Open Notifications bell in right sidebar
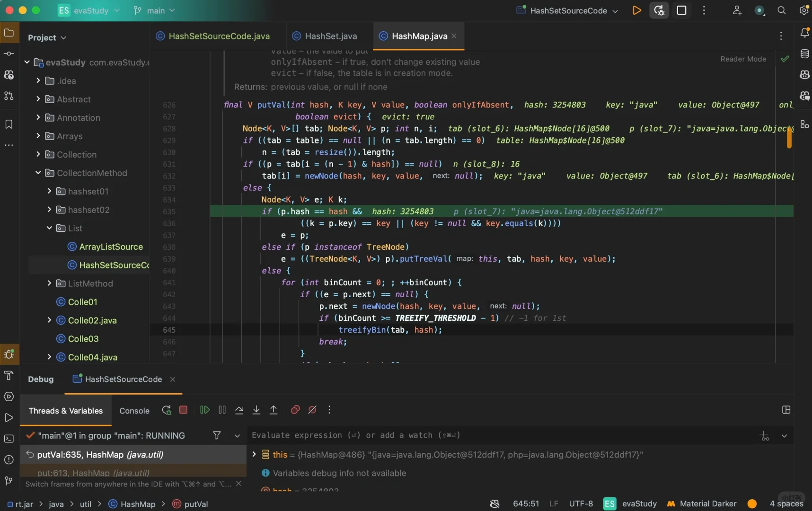812x511 pixels. 804,33
